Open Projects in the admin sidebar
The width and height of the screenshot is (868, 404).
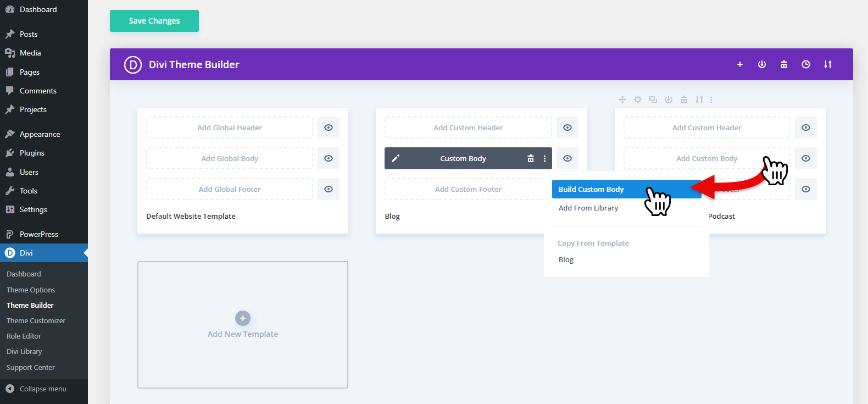tap(44, 109)
